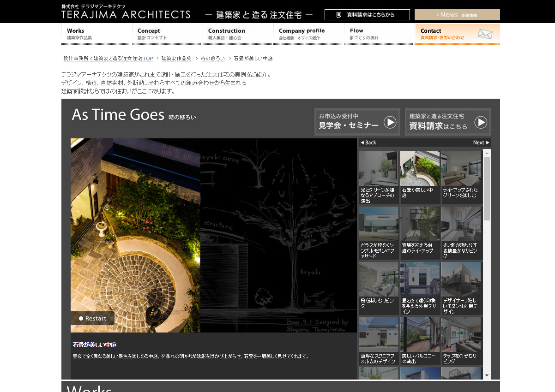Click the description starting 昼夜で全く異なる

click(x=191, y=356)
